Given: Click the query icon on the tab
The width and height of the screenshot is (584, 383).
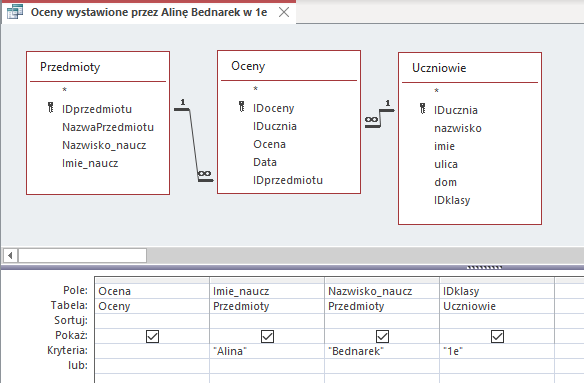Looking at the screenshot, I should [15, 12].
